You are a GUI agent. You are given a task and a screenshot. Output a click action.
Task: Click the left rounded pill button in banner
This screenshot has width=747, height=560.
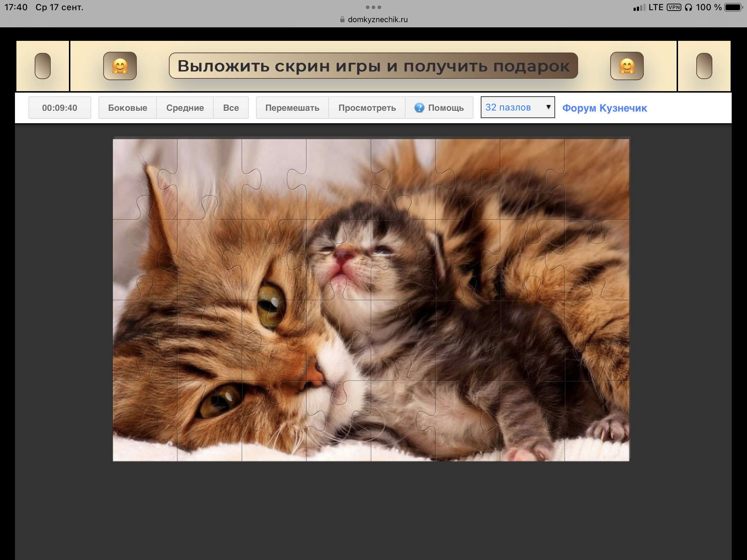coord(43,66)
